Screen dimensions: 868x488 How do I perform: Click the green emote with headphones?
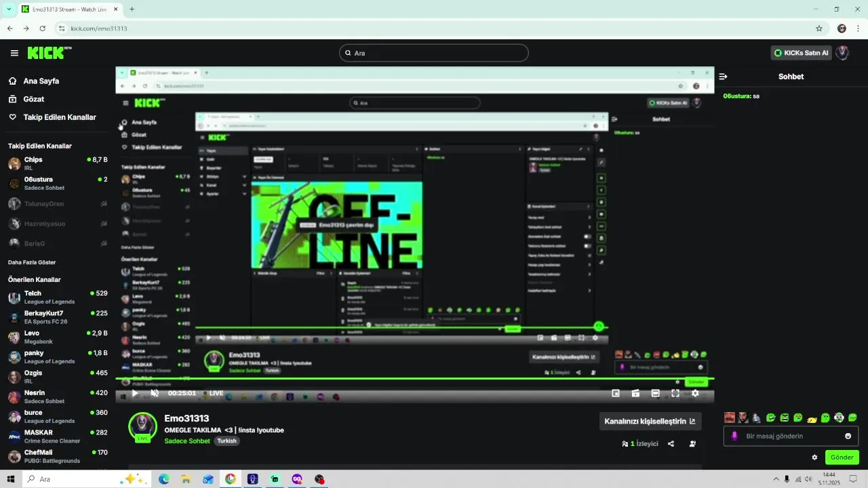839,418
